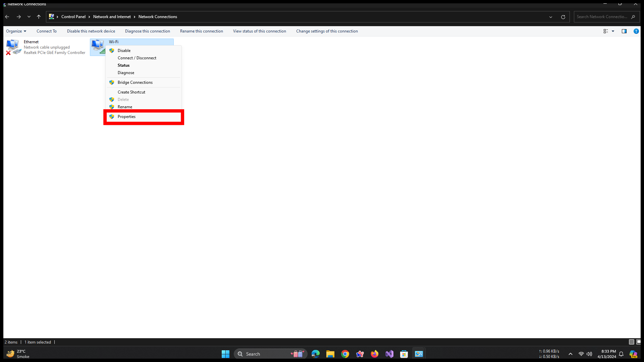Expand the address bar history dropdown
644x362 pixels.
[x=551, y=17]
